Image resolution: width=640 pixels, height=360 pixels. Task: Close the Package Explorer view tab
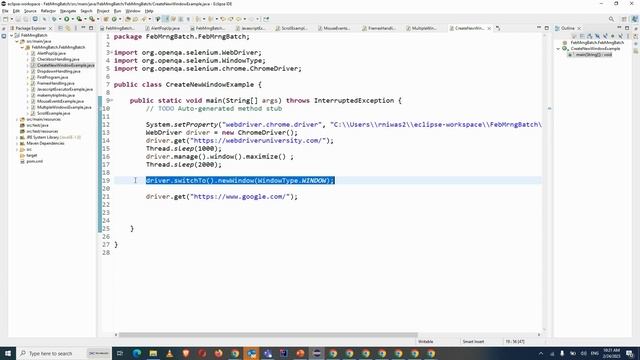[x=50, y=29]
